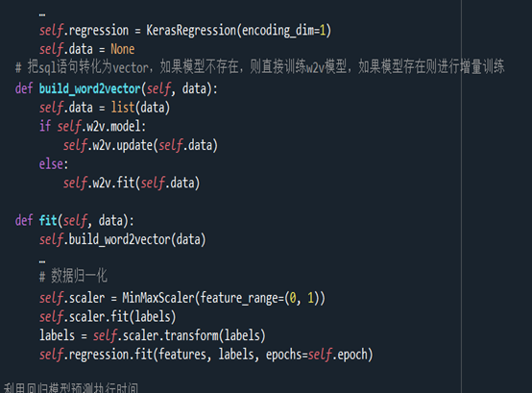Click self.w2v.fit(self.data) line

[x=132, y=183]
